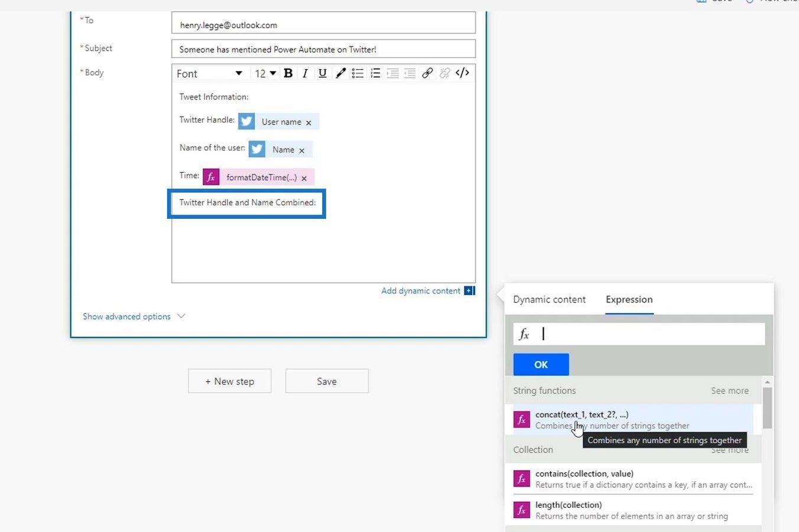799x532 pixels.
Task: Toggle italic formatting in Body toolbar
Action: pos(305,73)
